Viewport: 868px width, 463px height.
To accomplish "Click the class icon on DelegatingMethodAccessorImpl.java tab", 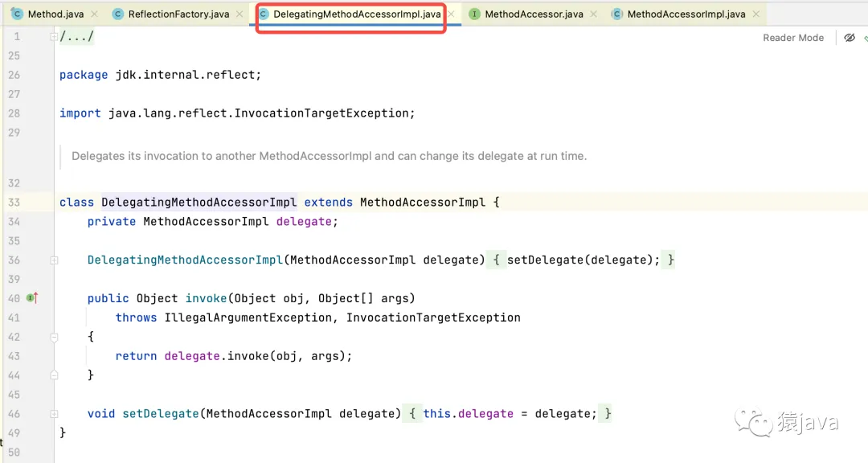I will pyautogui.click(x=264, y=14).
